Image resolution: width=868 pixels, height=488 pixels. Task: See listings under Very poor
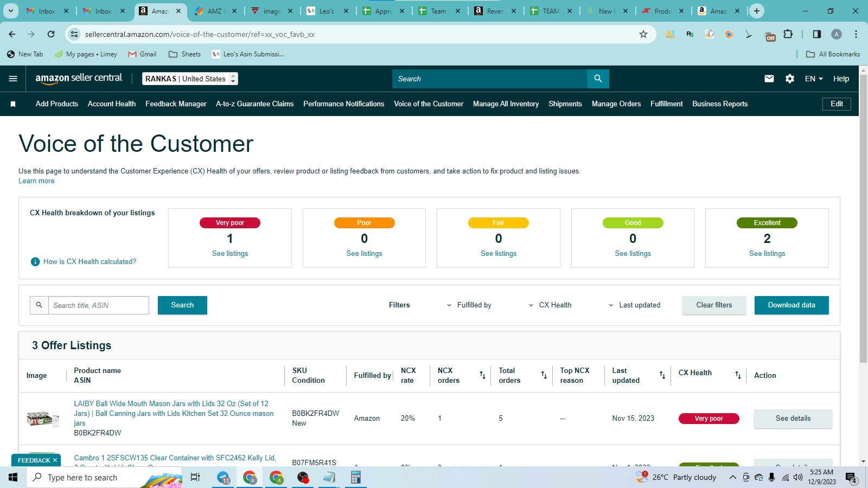point(230,254)
